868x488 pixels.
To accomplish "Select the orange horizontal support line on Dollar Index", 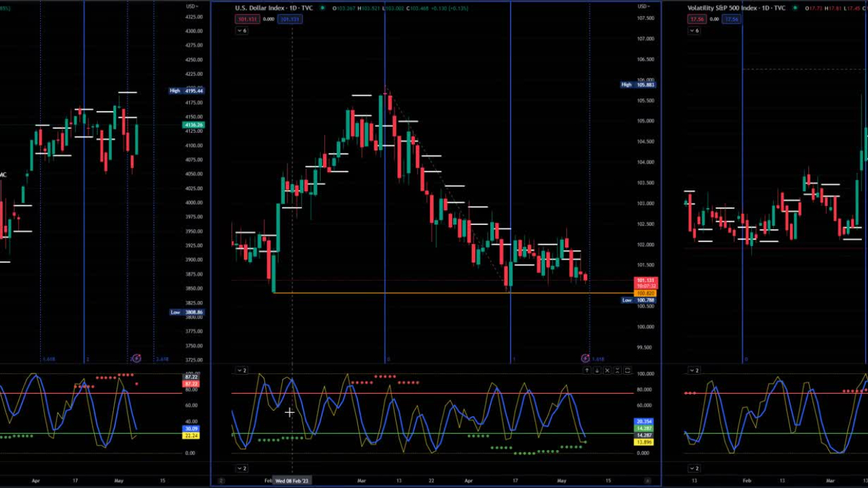I will tap(453, 293).
